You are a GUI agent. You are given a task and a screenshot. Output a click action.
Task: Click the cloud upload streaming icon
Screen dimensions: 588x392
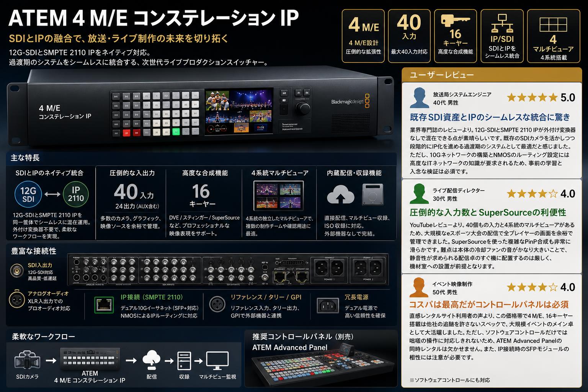click(340, 194)
